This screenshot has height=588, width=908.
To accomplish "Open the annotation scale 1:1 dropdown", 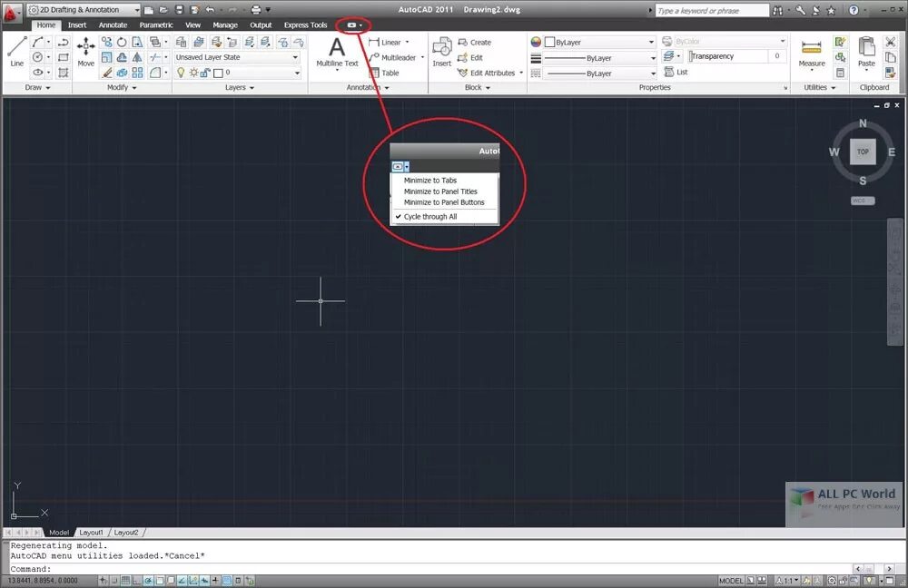I will pos(788,581).
